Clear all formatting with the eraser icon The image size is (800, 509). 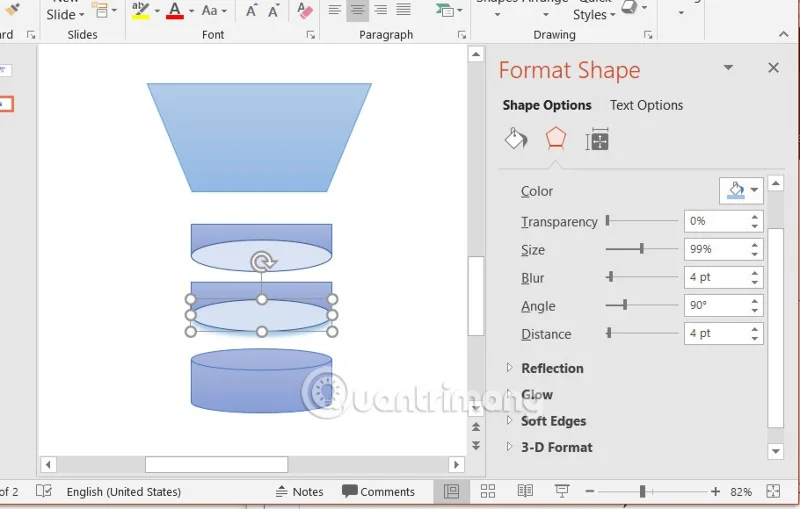pos(305,11)
